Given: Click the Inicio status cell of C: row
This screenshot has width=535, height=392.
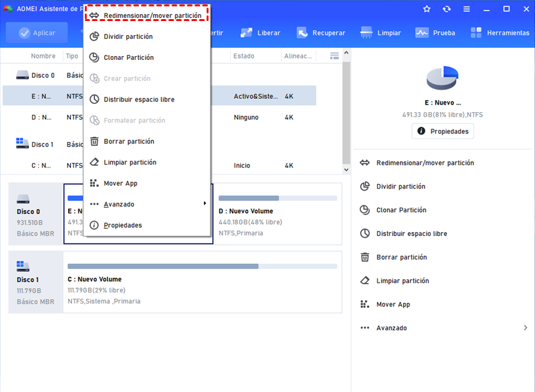Looking at the screenshot, I should [x=242, y=166].
